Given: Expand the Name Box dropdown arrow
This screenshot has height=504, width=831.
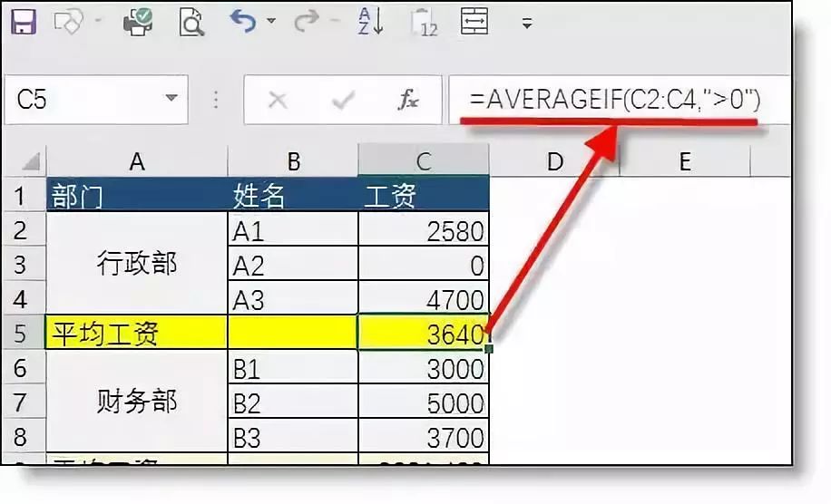Looking at the screenshot, I should (x=171, y=98).
